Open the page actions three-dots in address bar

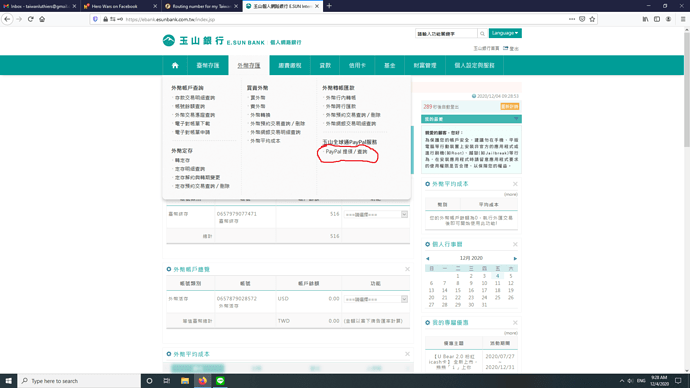pos(572,19)
